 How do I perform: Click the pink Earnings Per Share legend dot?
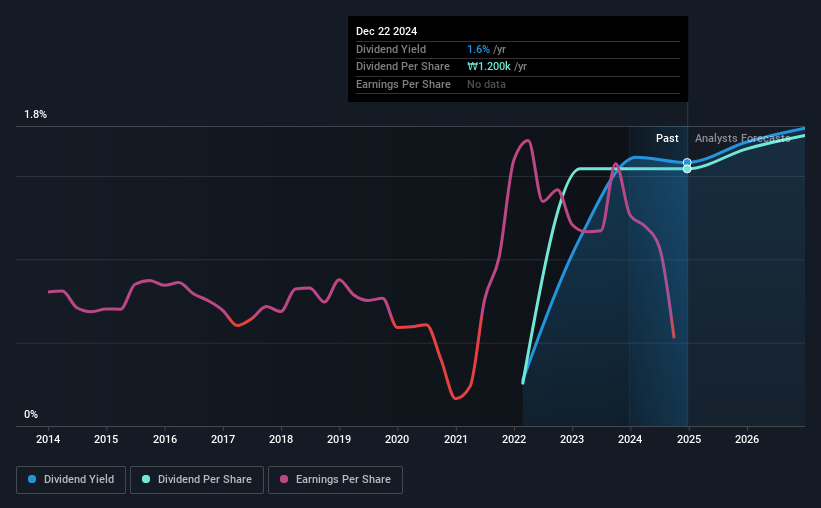click(x=284, y=479)
